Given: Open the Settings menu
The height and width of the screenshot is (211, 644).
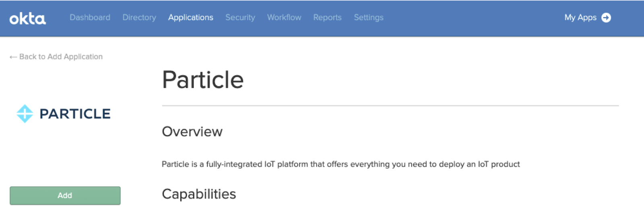Looking at the screenshot, I should [369, 17].
